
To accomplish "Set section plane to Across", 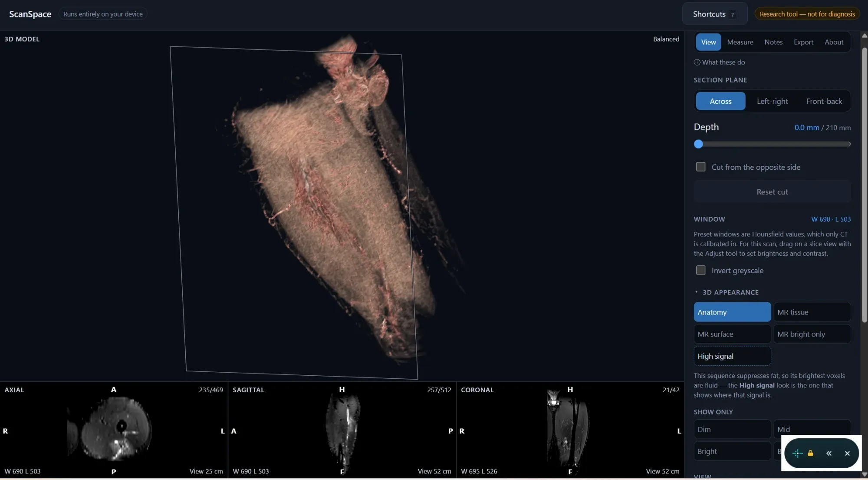I will (x=720, y=101).
